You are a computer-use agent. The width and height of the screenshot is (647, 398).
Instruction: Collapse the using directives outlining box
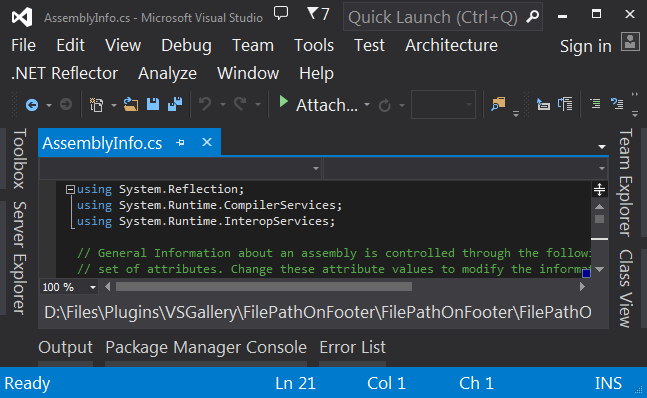(x=70, y=189)
